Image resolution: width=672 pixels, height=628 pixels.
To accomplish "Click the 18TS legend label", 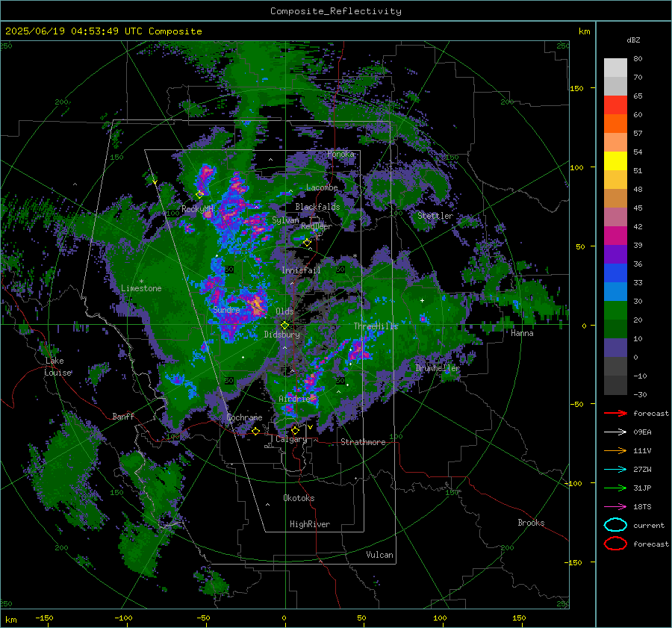I will pyautogui.click(x=642, y=507).
